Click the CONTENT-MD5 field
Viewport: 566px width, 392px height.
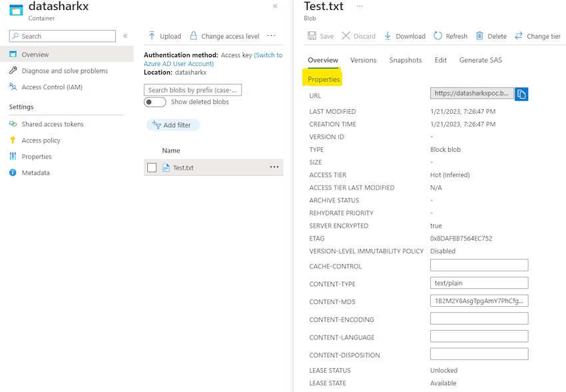click(x=479, y=300)
